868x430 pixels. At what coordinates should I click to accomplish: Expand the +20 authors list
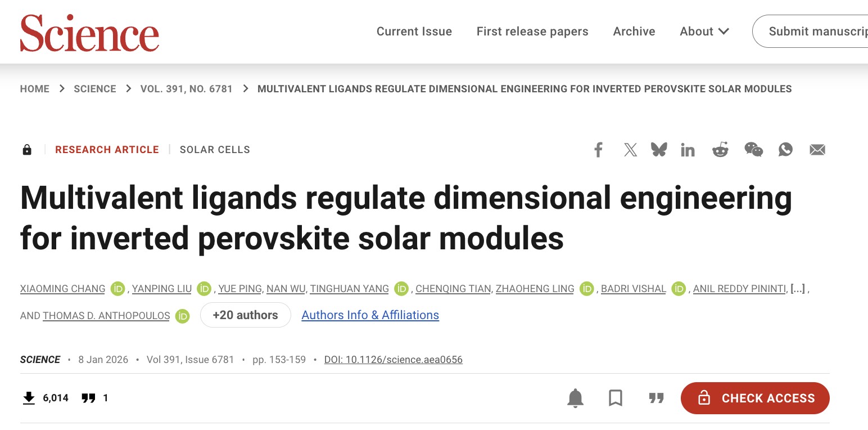click(245, 315)
